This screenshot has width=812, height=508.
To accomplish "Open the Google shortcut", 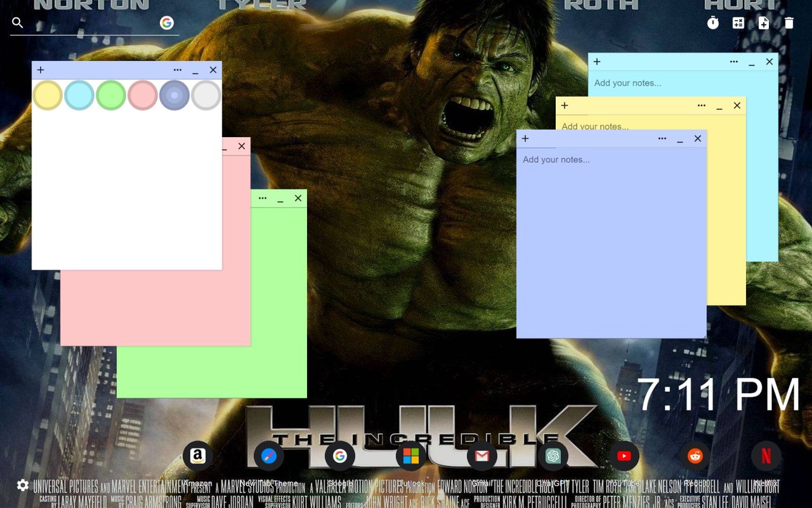I will [x=340, y=456].
